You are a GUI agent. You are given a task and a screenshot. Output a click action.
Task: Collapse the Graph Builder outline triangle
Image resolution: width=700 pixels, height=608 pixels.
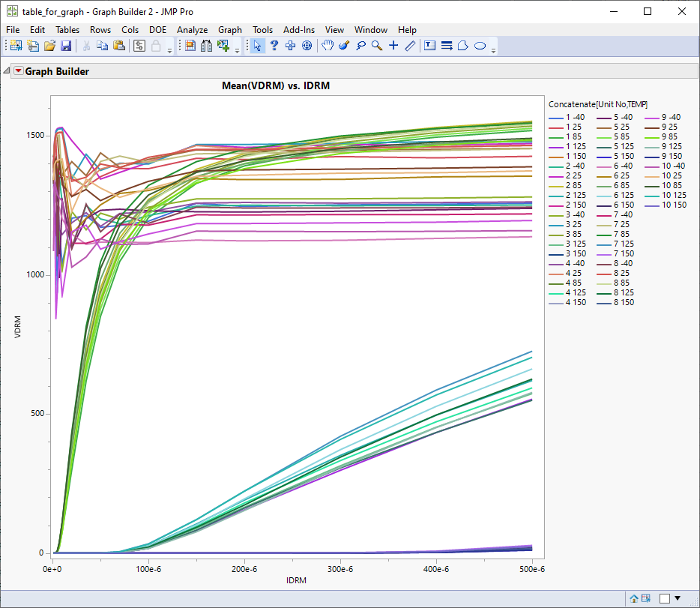[7, 71]
